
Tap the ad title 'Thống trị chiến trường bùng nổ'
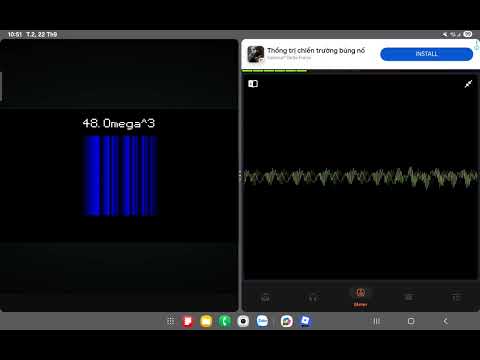coord(316,50)
